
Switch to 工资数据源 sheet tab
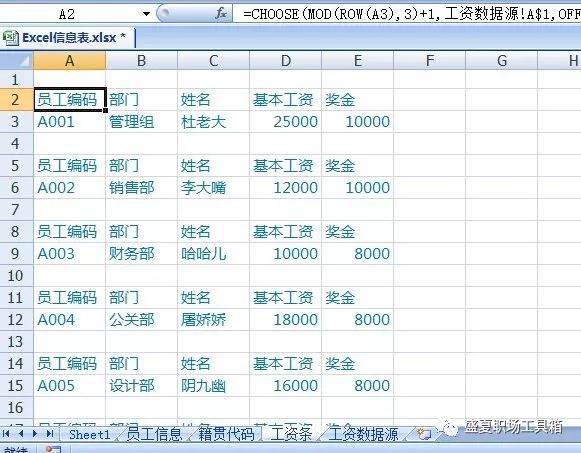pos(363,434)
